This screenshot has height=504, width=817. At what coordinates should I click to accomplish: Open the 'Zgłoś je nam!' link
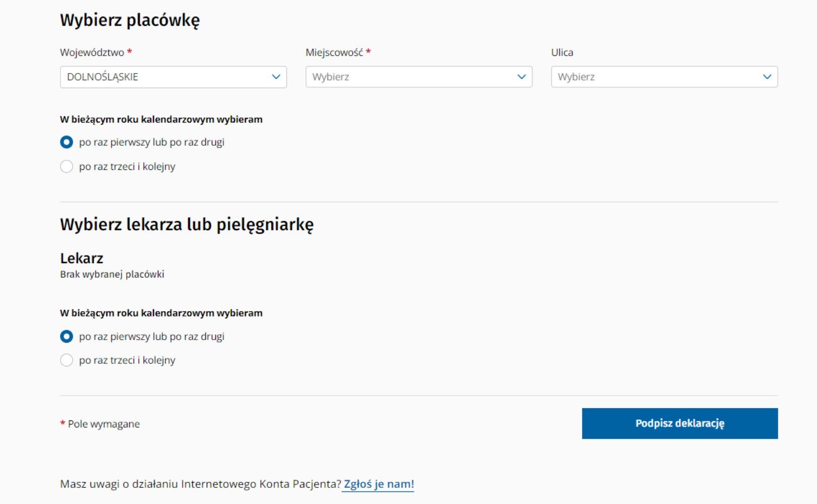(x=378, y=484)
